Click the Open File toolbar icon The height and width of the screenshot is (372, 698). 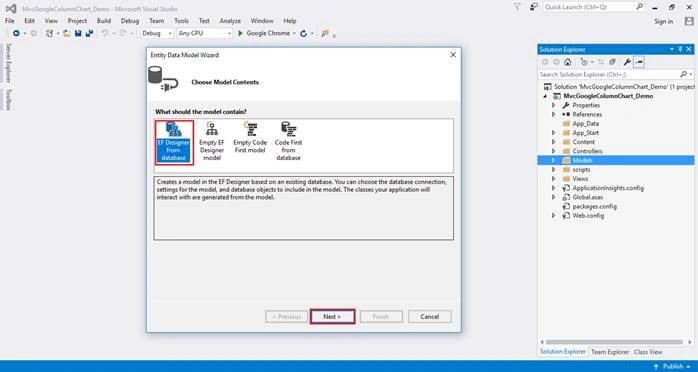coord(67,33)
